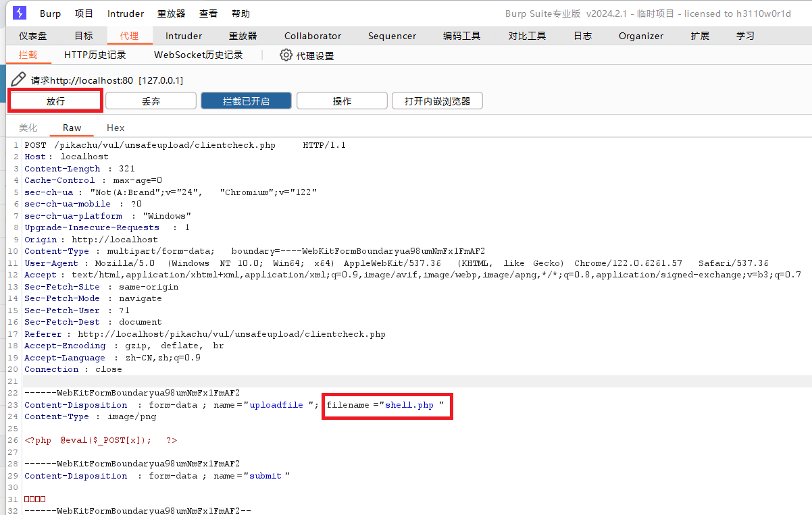Open the Sequencer tab
The image size is (812, 515).
392,36
